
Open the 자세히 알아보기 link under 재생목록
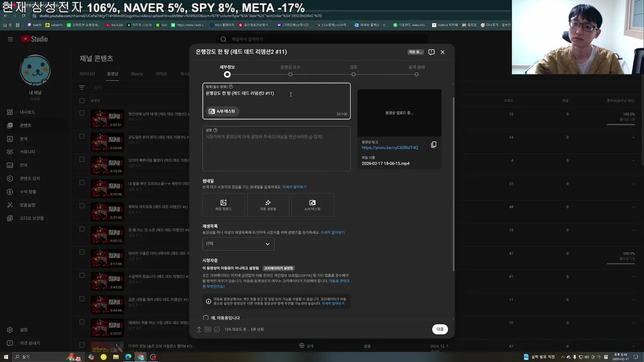click(x=333, y=233)
